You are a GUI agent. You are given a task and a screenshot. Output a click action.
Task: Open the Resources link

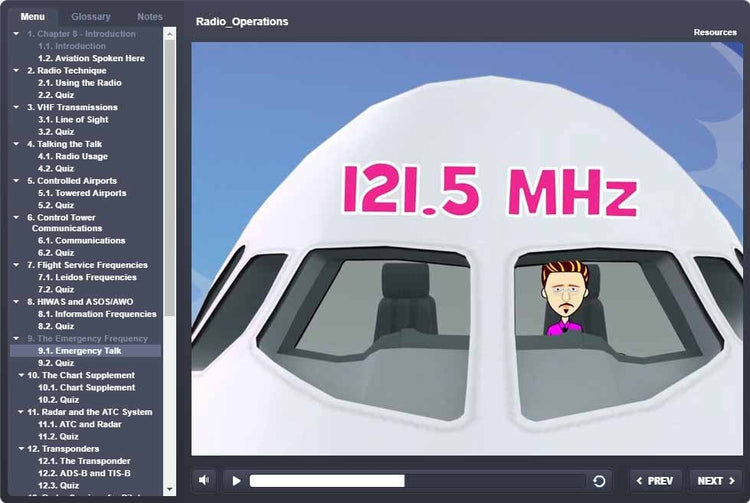715,32
